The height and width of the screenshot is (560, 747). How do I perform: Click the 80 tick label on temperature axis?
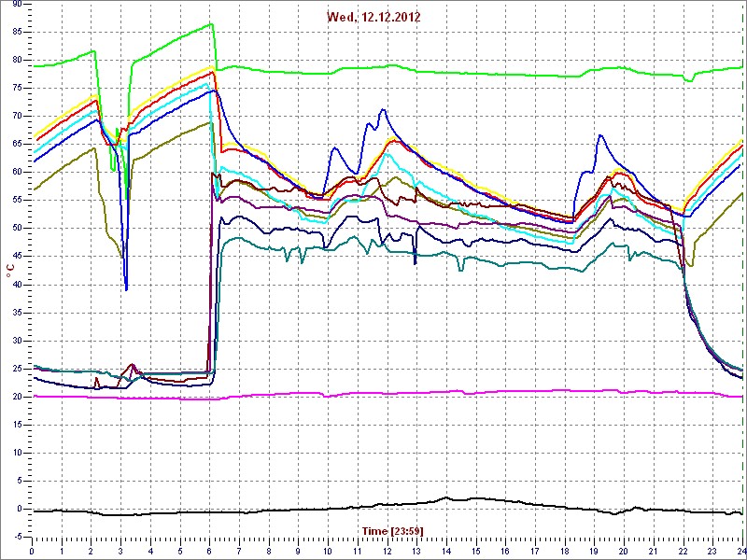tap(16, 60)
